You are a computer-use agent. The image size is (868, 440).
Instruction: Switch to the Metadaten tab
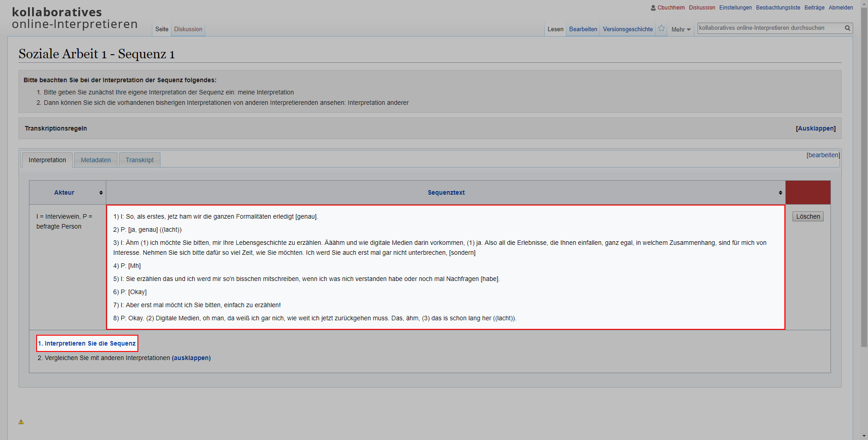pyautogui.click(x=95, y=160)
